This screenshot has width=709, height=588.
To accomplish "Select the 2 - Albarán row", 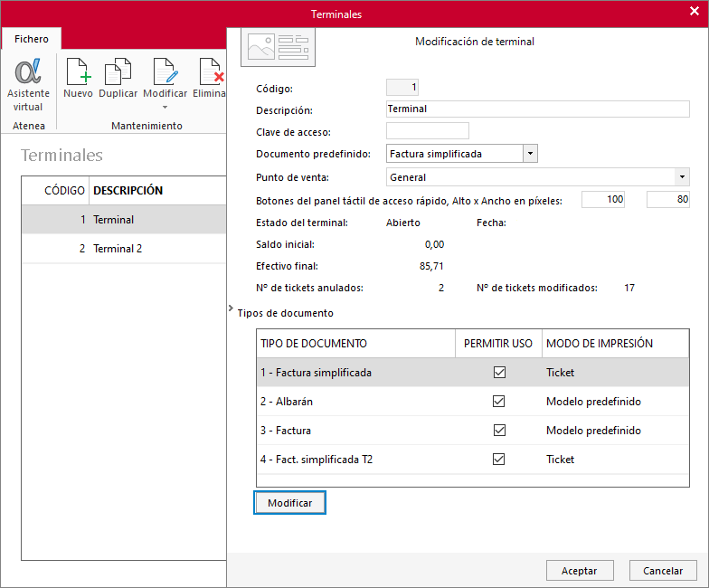I will tap(472, 402).
